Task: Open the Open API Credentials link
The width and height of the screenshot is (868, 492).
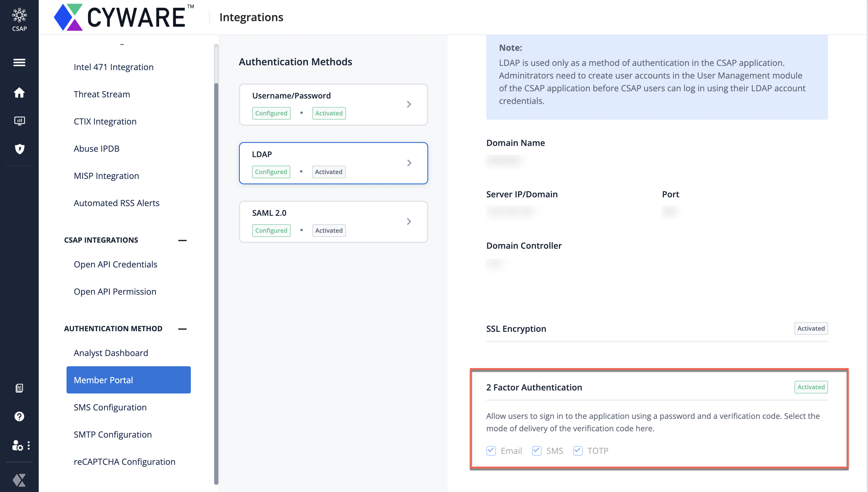Action: (x=115, y=264)
